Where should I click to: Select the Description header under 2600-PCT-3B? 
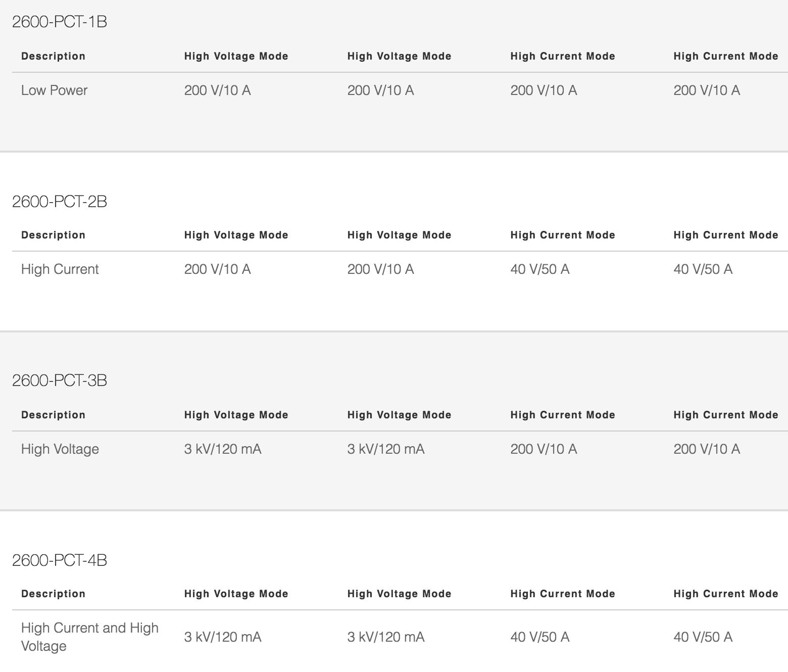(53, 415)
